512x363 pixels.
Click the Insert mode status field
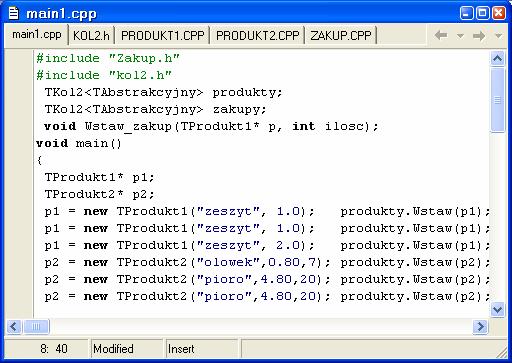coord(202,349)
